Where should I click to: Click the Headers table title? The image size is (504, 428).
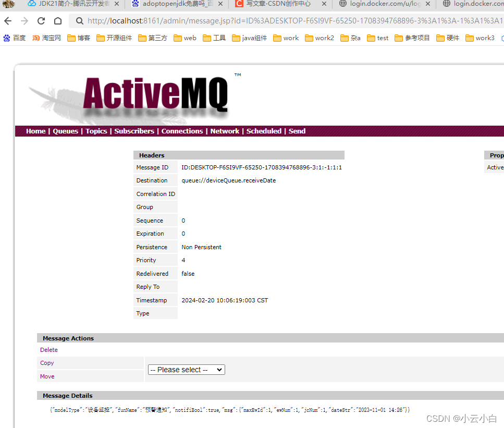pyautogui.click(x=152, y=155)
